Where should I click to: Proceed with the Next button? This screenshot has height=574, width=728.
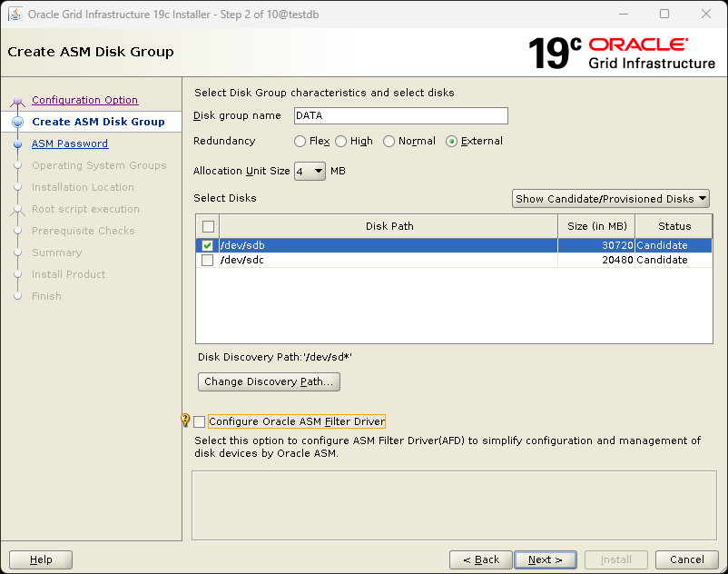546,559
